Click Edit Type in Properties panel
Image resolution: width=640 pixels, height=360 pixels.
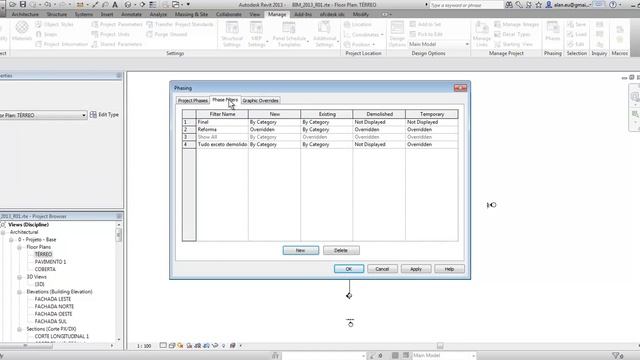point(104,115)
